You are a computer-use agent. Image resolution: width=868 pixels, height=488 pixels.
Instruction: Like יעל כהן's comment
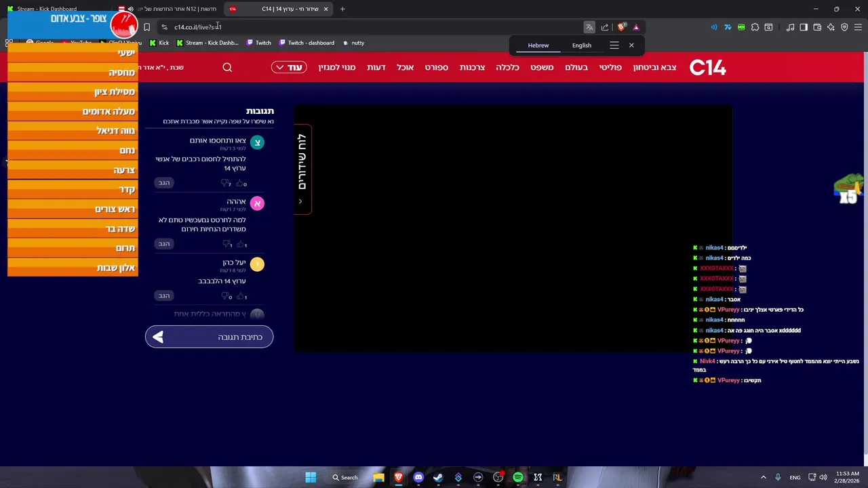tap(241, 296)
